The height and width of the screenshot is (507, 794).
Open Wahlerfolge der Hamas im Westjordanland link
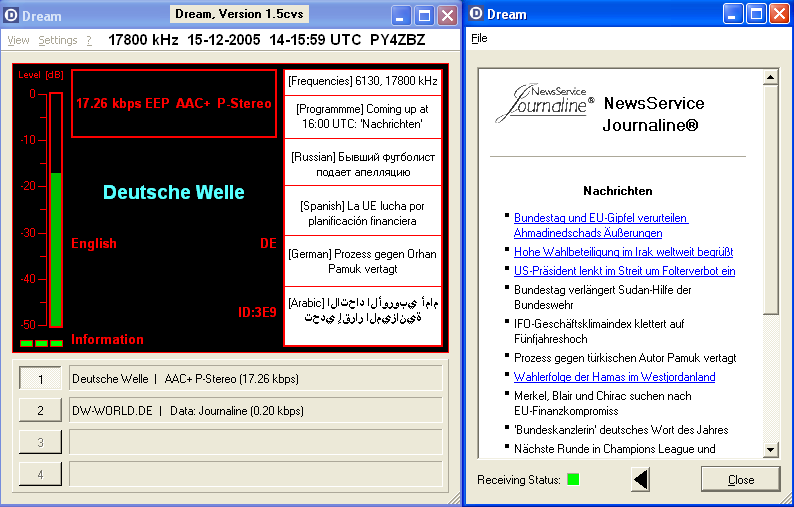pyautogui.click(x=614, y=377)
